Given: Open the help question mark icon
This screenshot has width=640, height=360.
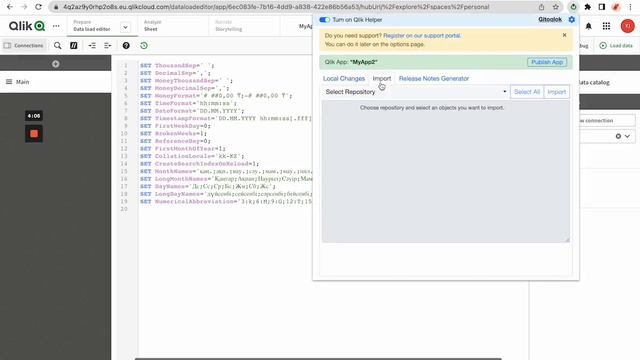Looking at the screenshot, I should (x=126, y=46).
